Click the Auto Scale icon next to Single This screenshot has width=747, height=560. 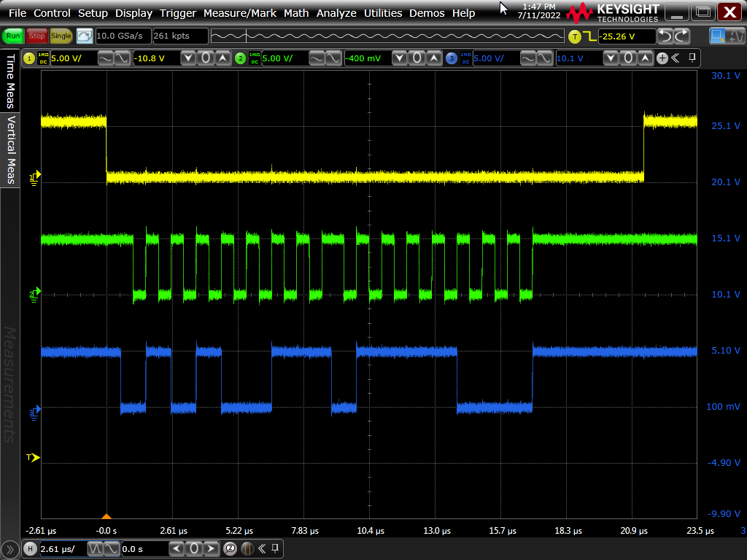click(85, 36)
